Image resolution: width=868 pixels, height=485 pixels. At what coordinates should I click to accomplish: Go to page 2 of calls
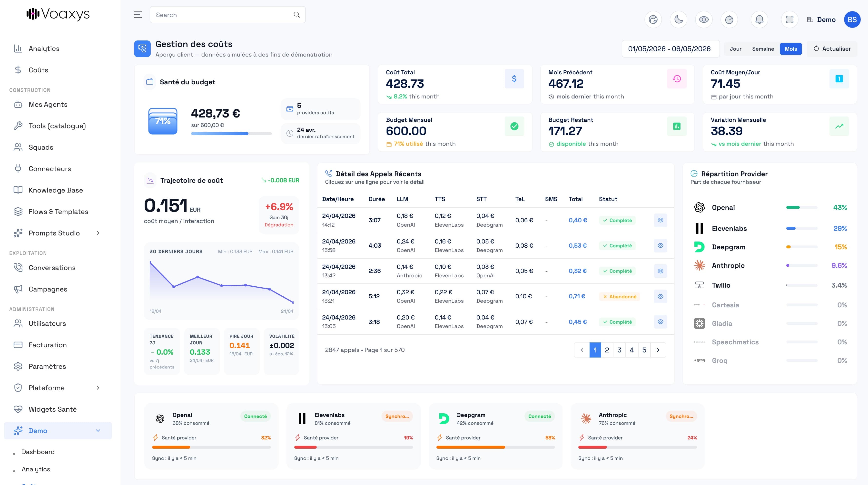[x=607, y=350]
